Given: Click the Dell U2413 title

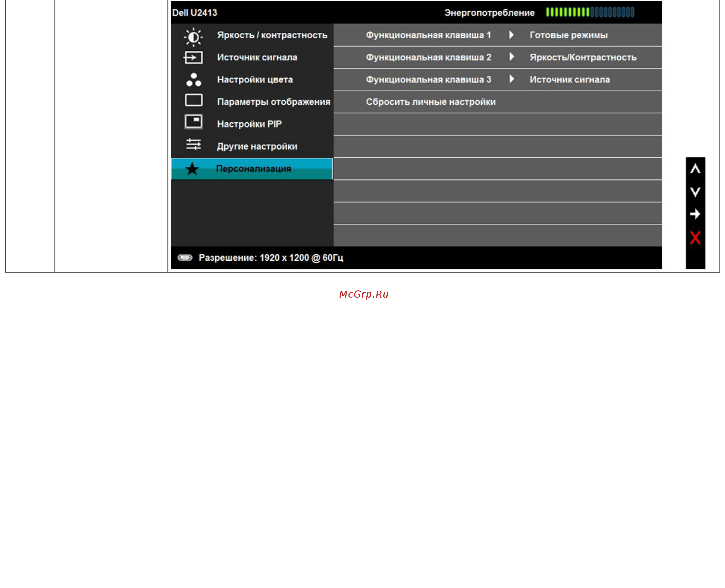Looking at the screenshot, I should 194,12.
